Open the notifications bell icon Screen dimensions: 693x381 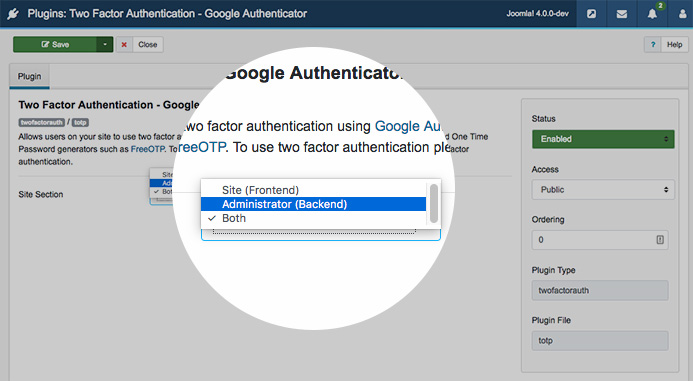coord(652,14)
